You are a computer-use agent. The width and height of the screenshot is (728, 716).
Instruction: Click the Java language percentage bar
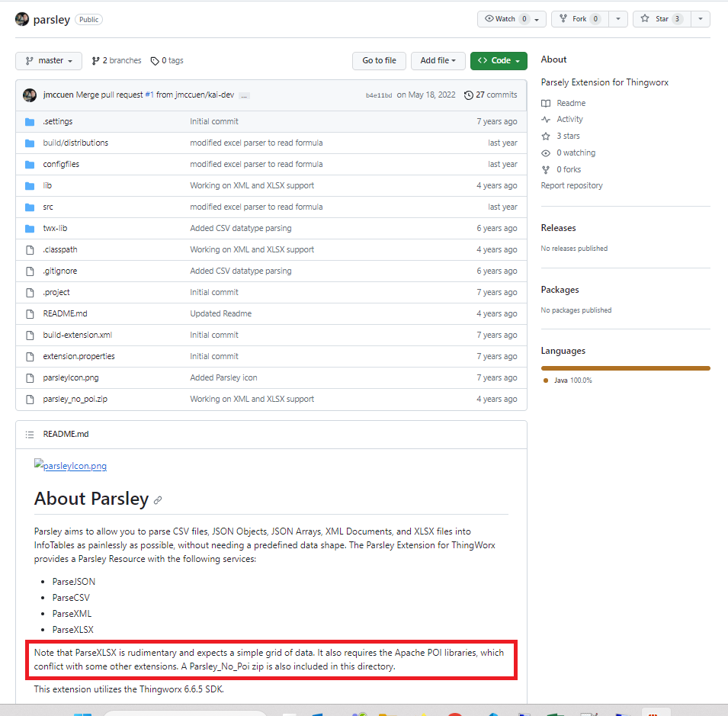click(x=625, y=367)
